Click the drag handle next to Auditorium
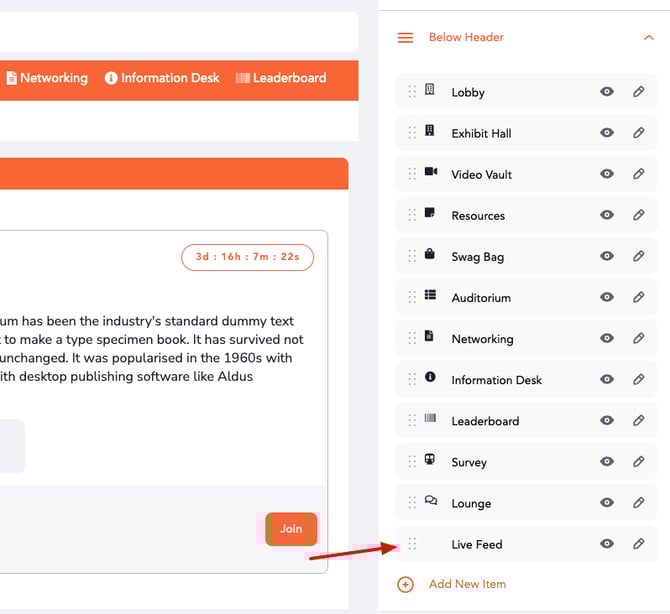This screenshot has width=670, height=614. (x=412, y=297)
